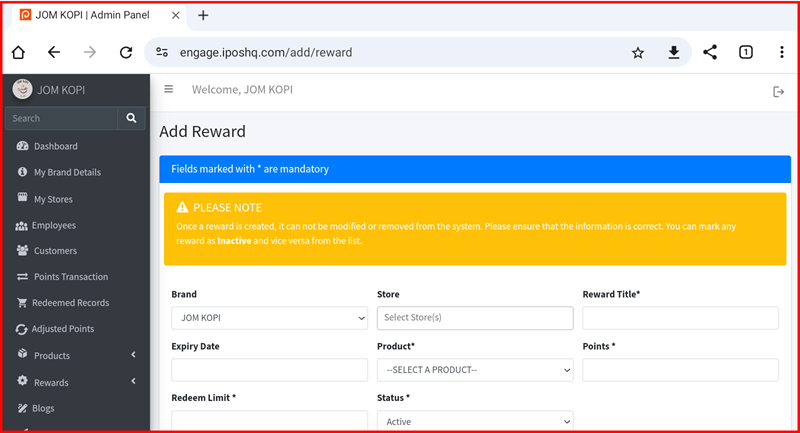Go to Points Transaction in sidebar
Screen dimensions: 800x433
pyautogui.click(x=70, y=277)
